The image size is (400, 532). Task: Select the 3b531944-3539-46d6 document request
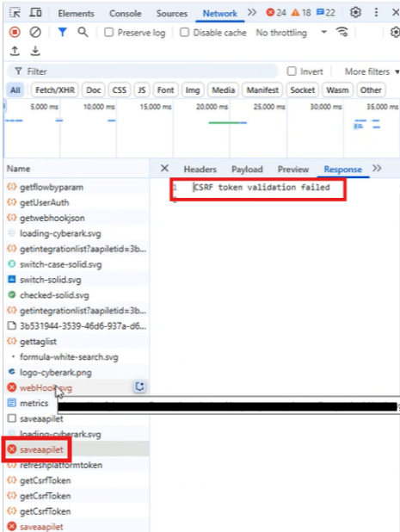coord(77,326)
